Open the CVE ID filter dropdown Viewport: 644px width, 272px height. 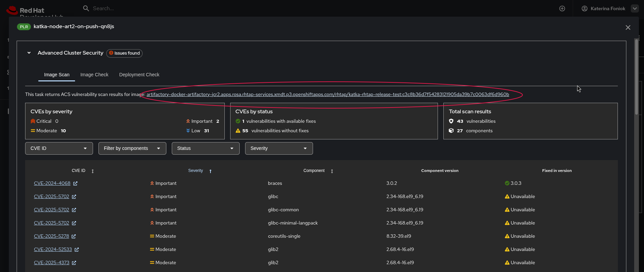click(59, 148)
